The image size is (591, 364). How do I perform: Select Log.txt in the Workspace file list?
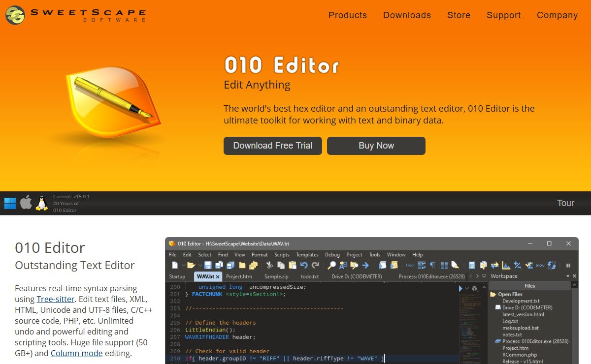click(510, 321)
